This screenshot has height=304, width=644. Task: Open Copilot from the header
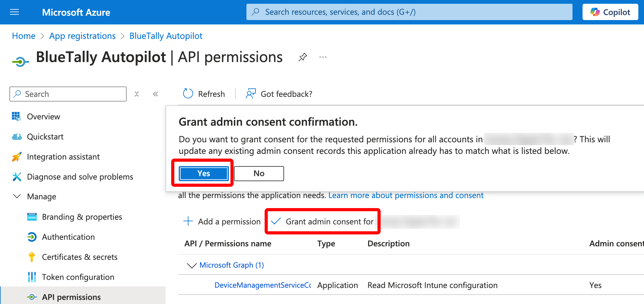(610, 12)
